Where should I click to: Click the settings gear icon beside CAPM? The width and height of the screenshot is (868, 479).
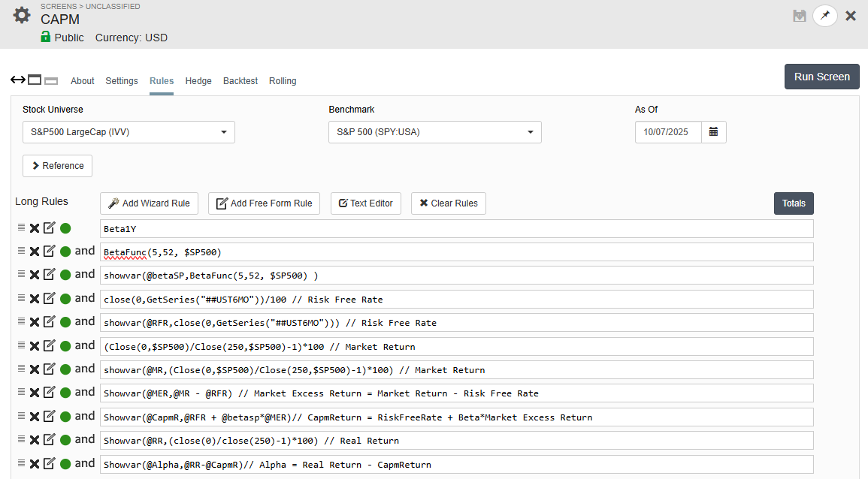click(23, 15)
